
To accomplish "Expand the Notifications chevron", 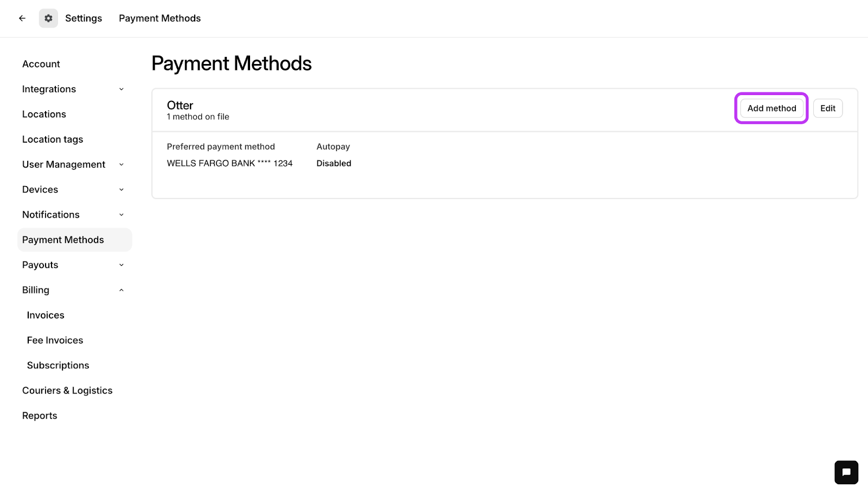I will click(x=122, y=215).
